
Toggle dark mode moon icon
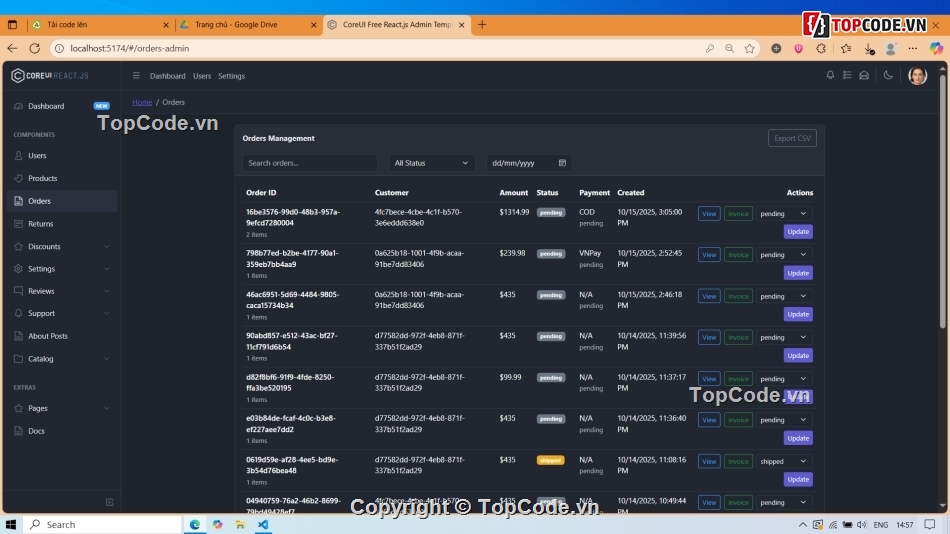point(888,75)
